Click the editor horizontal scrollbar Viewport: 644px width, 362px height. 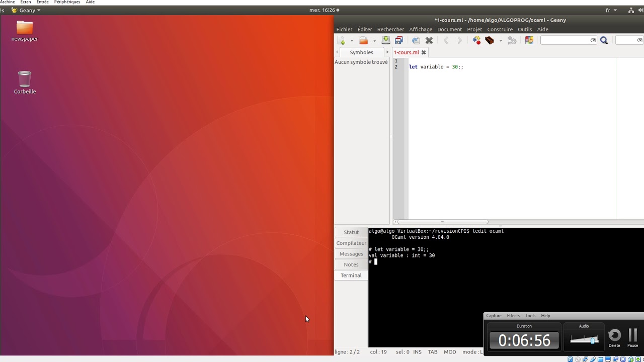tap(442, 222)
